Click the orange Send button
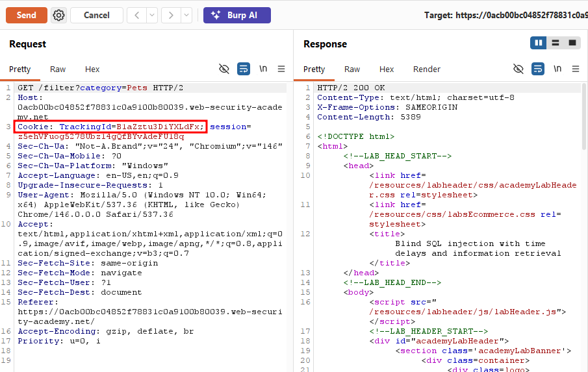The image size is (588, 372). 27,16
